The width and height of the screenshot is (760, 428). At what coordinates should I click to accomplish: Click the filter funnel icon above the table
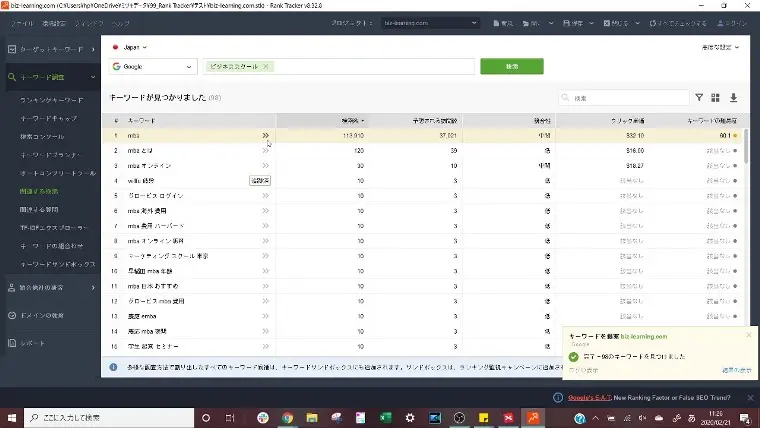(x=699, y=98)
